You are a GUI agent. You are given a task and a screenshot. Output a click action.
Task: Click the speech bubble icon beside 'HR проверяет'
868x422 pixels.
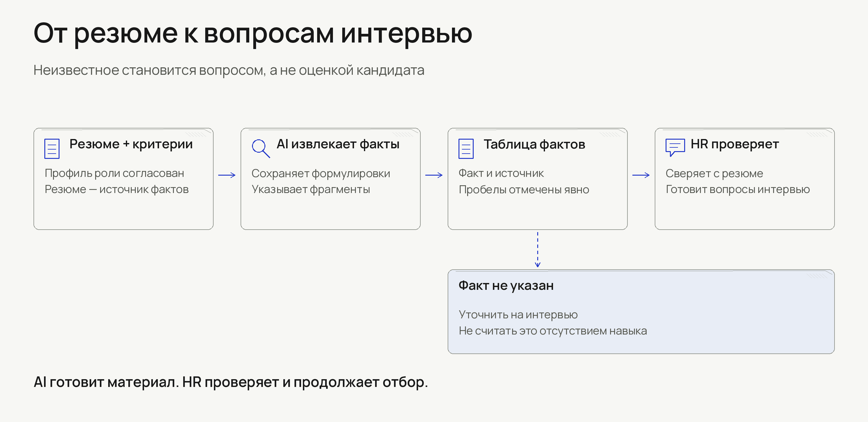[675, 147]
